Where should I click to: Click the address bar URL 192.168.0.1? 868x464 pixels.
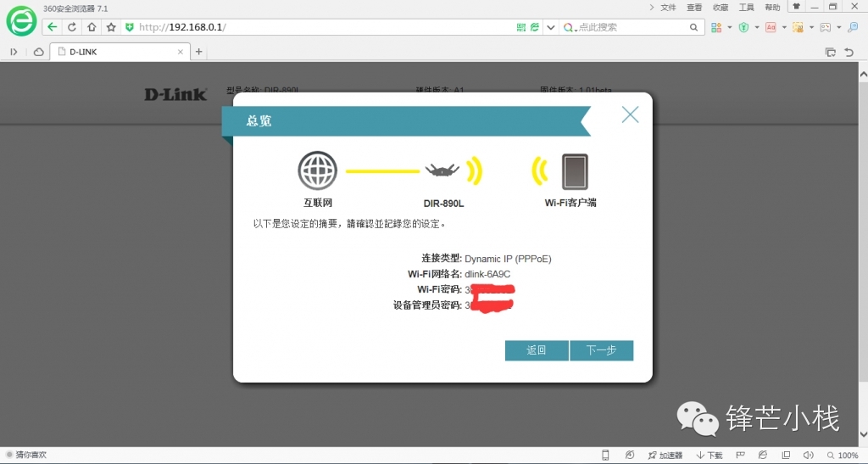coord(183,27)
